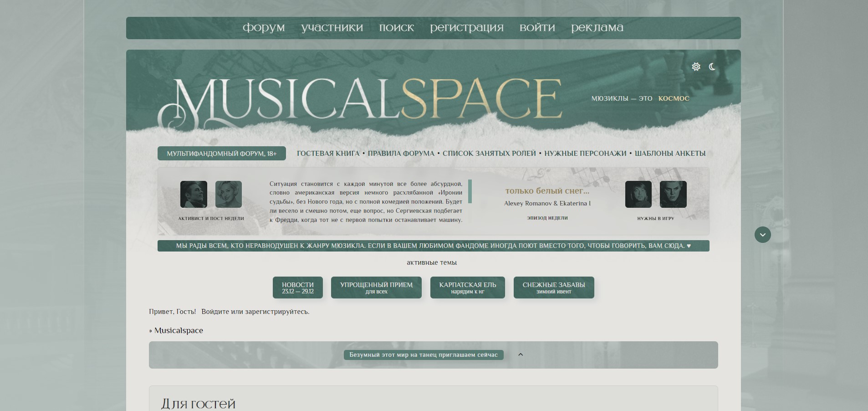Click the активист и пост недели label
The width and height of the screenshot is (868, 411).
click(211, 218)
